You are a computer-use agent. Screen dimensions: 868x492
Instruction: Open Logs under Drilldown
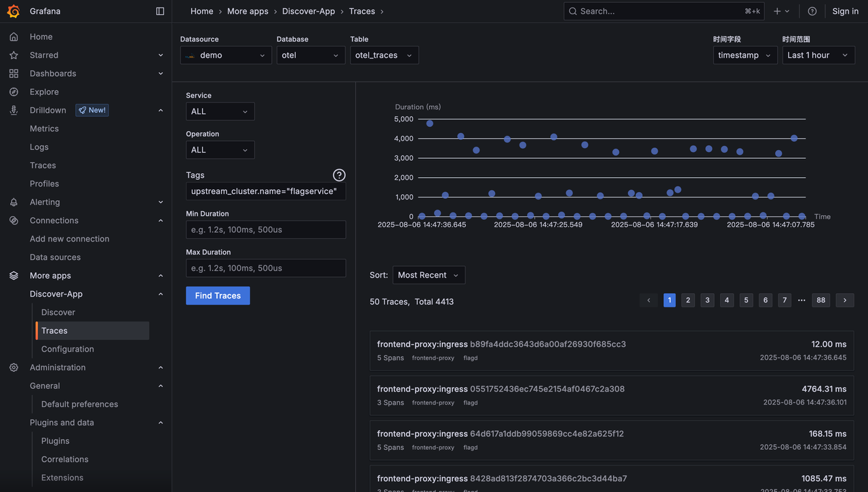pos(39,147)
